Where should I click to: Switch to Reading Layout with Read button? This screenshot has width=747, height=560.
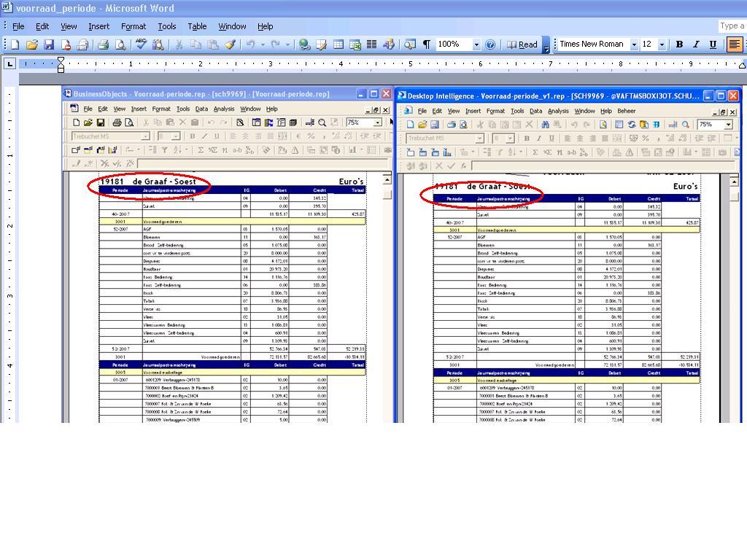point(522,44)
